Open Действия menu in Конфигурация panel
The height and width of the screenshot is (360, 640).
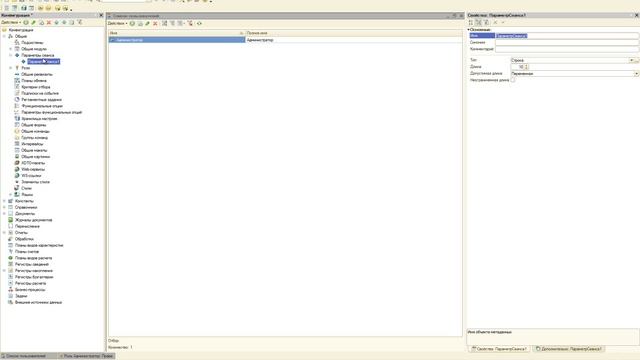pyautogui.click(x=11, y=22)
